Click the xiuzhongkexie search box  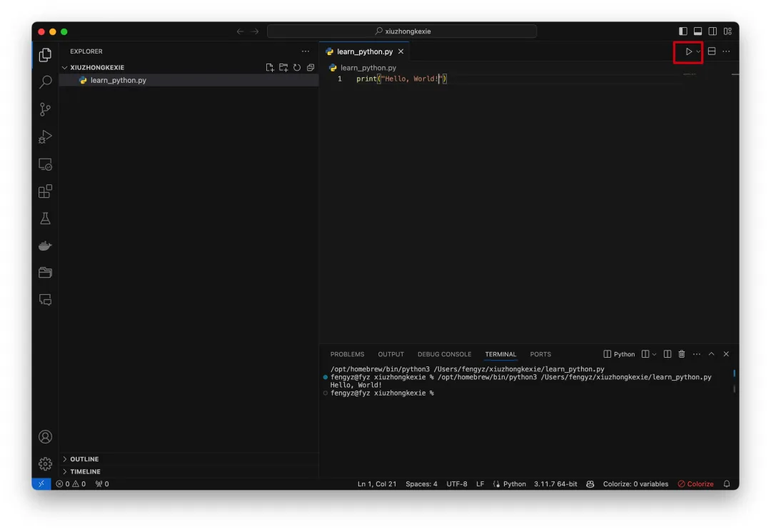click(402, 31)
